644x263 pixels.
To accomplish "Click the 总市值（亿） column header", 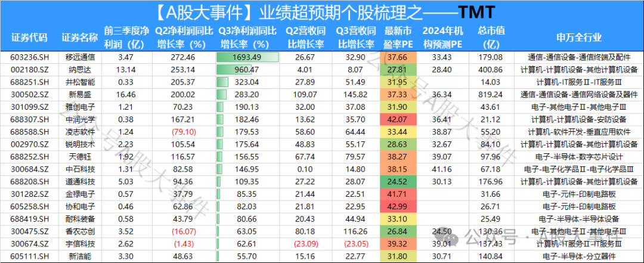I will (491, 38).
